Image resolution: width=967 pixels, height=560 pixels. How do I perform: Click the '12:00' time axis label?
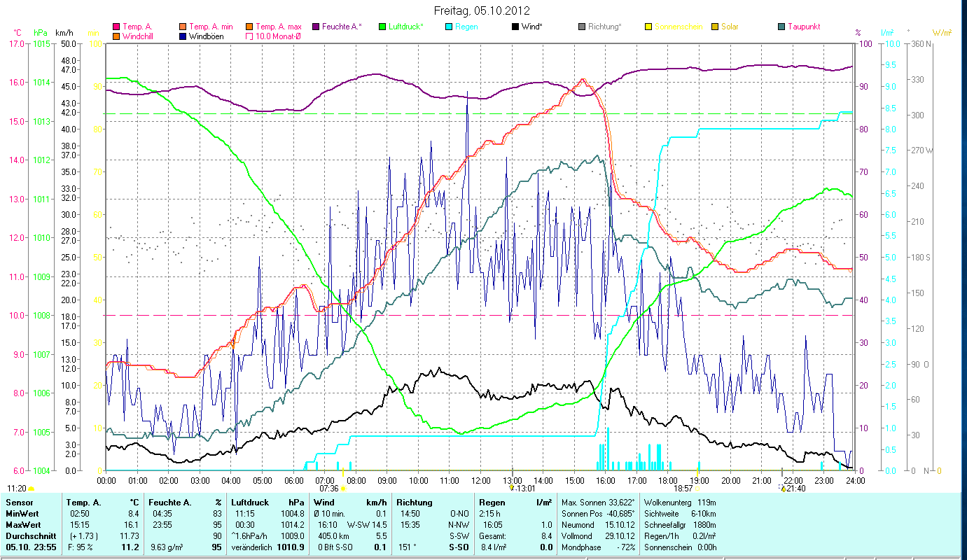481,480
